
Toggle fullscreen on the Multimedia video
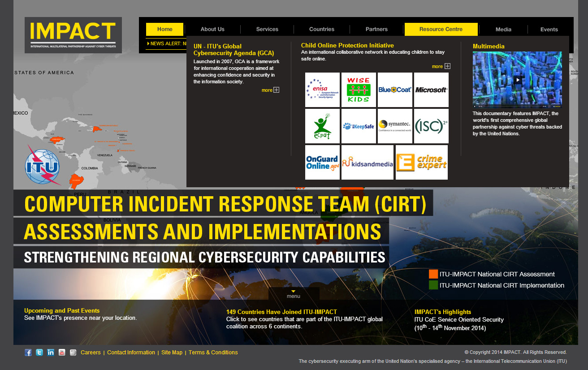tap(549, 107)
